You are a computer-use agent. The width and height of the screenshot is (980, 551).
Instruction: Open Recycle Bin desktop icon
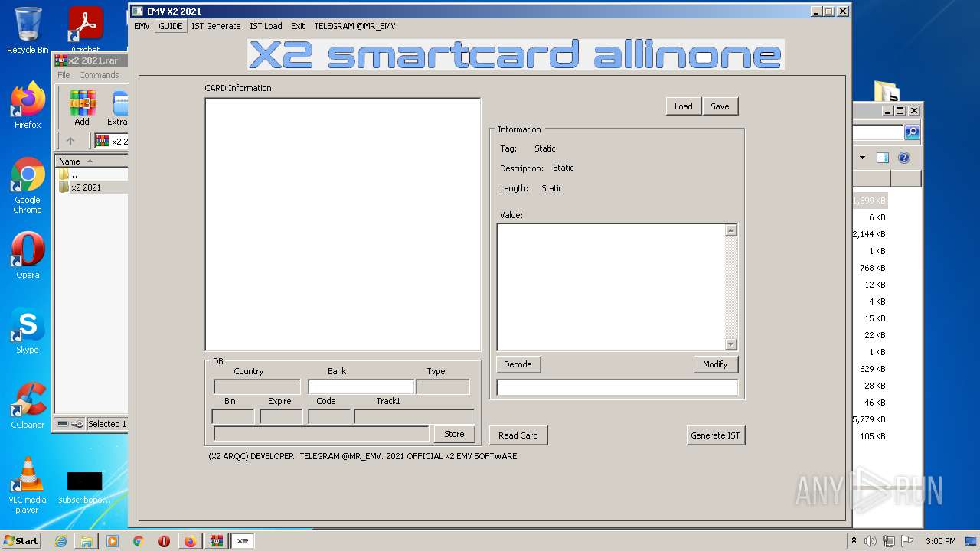(x=28, y=31)
